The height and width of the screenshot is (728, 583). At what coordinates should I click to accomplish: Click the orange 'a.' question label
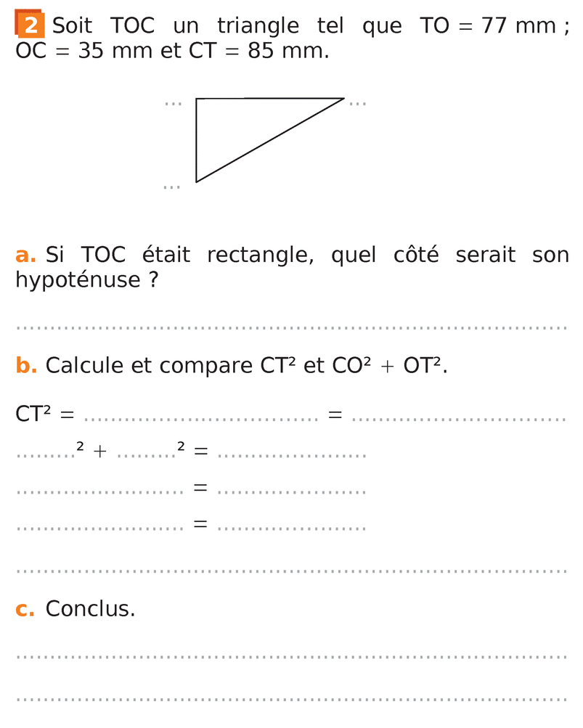point(26,255)
